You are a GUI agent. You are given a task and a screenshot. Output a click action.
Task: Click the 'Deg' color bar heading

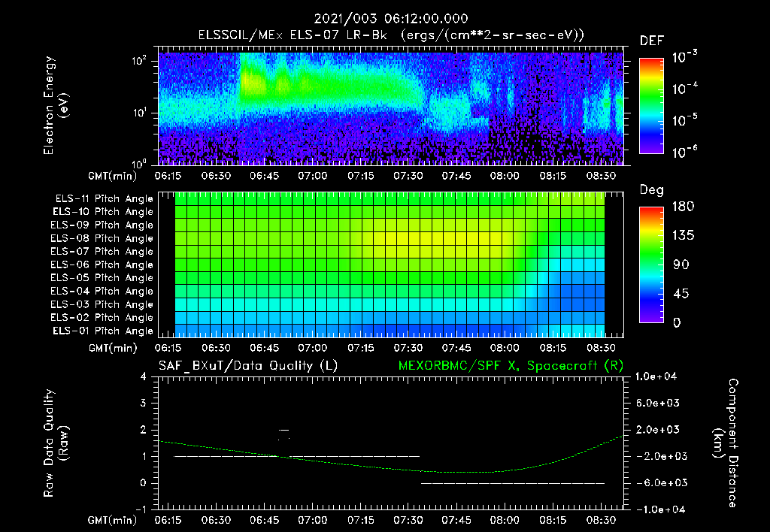652,190
